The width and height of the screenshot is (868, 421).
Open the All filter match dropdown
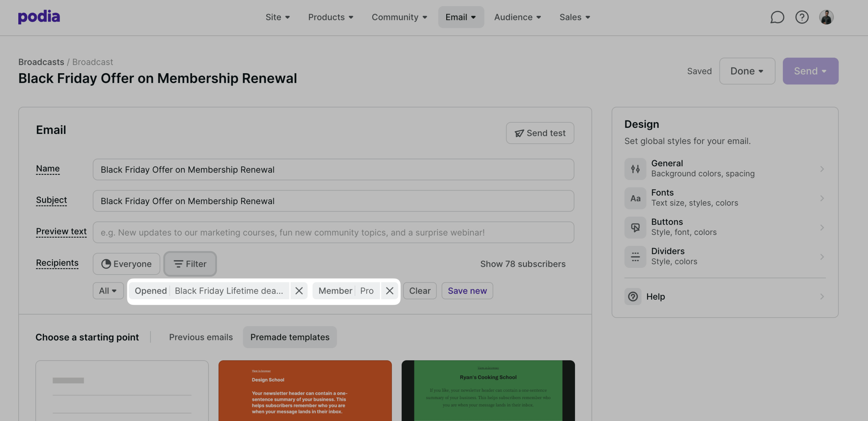coord(108,290)
